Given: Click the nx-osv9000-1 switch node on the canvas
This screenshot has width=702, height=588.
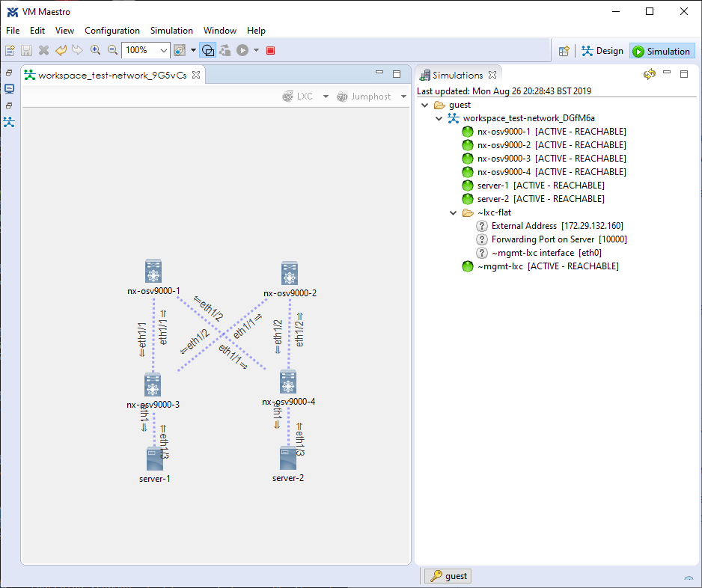Looking at the screenshot, I should pos(153,271).
